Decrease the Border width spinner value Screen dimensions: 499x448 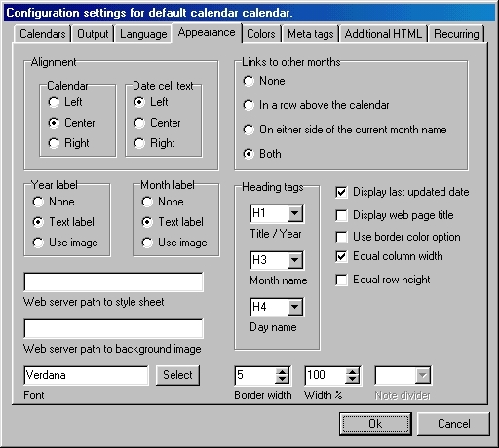tap(282, 380)
